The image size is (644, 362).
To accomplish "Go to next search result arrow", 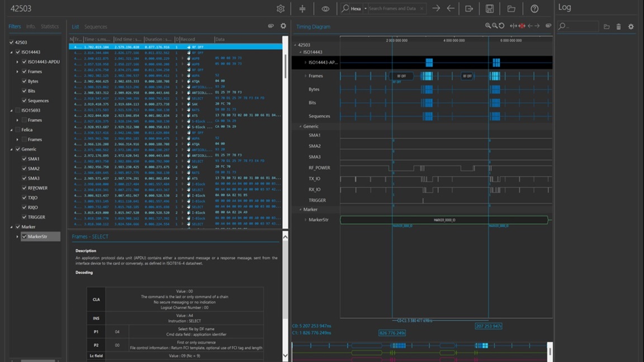I will point(436,8).
